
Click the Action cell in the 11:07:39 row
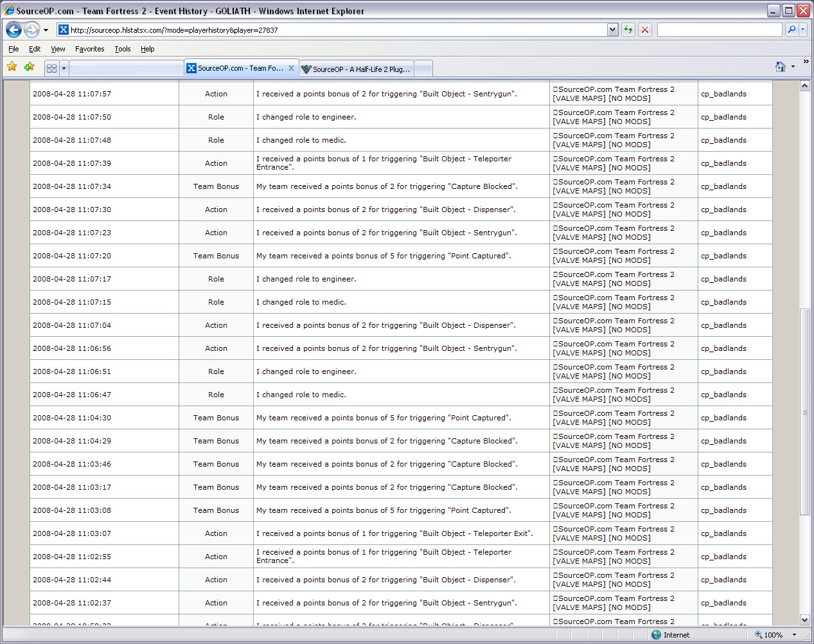click(x=216, y=163)
